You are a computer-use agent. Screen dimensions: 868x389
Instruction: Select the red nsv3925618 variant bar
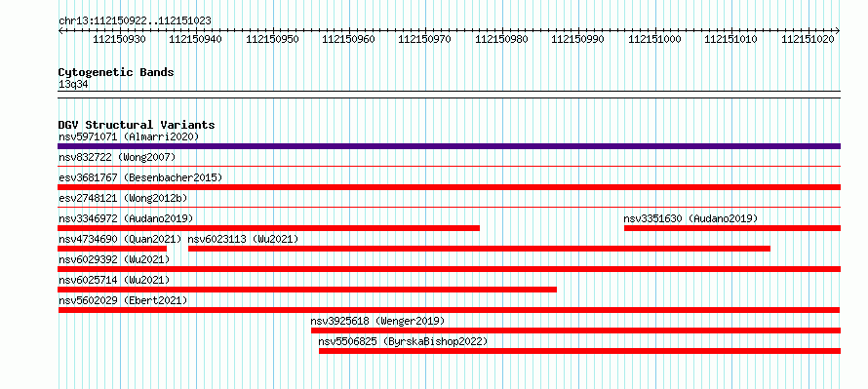pos(575,331)
